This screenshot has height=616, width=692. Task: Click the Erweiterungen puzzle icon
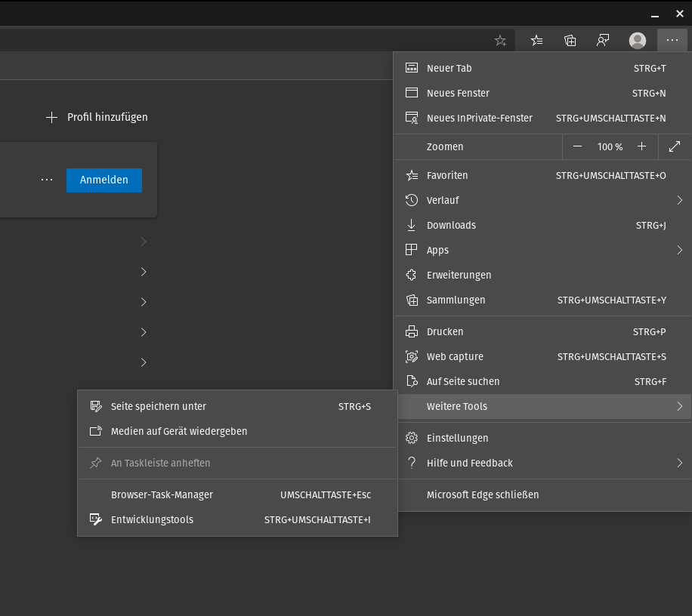(x=411, y=275)
